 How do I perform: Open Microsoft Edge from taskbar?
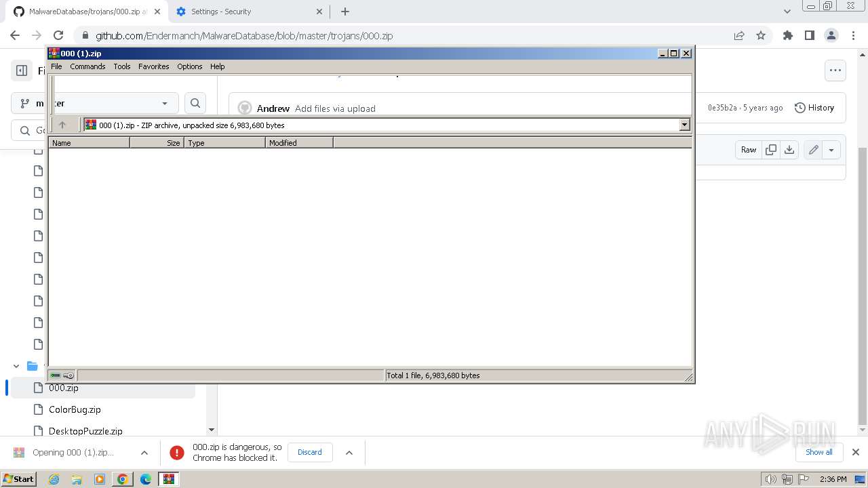tap(146, 479)
